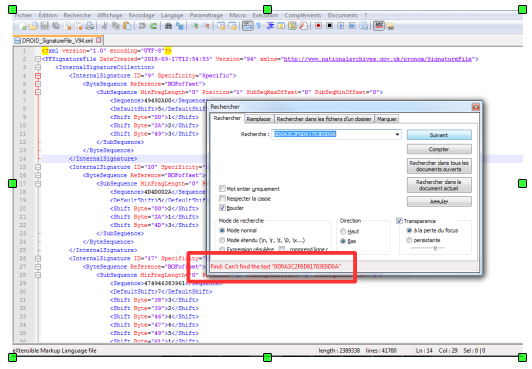This screenshot has height=369, width=532.
Task: Click the Print toolbar icon
Action: click(90, 26)
